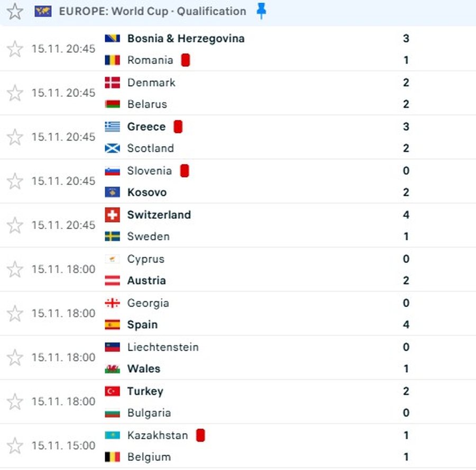This screenshot has height=470, width=476.
Task: Click the Wales flag icon
Action: click(x=112, y=368)
